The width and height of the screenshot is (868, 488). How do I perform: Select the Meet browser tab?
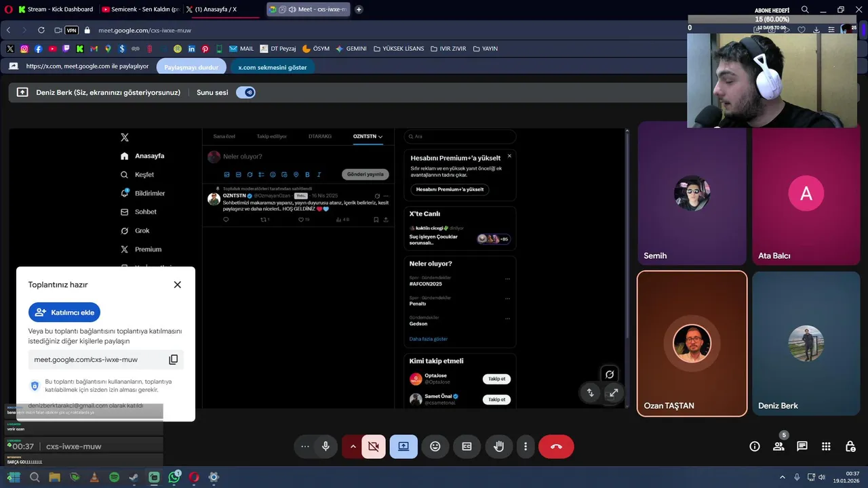click(309, 9)
